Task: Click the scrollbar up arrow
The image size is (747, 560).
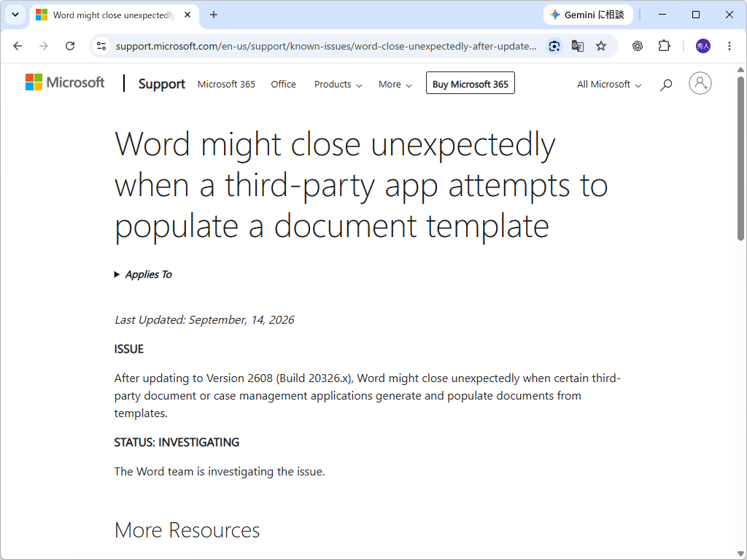Action: click(x=741, y=69)
